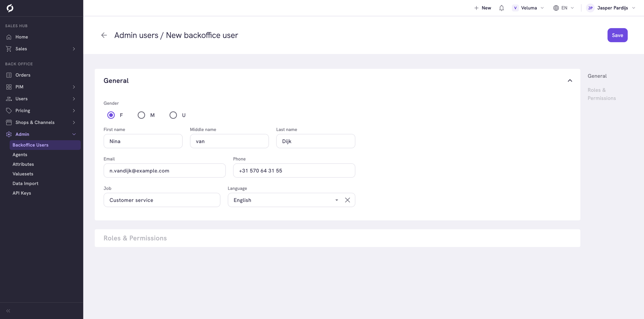The height and width of the screenshot is (319, 644).
Task: Jump to General anchor link
Action: [x=597, y=76]
